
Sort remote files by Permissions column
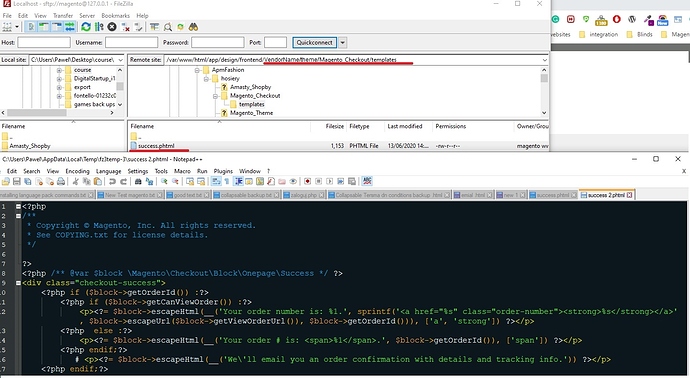click(451, 126)
